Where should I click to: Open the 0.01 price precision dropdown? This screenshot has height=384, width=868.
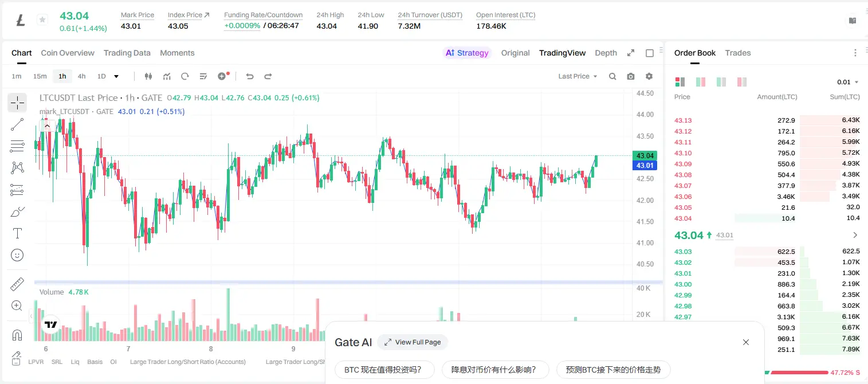[848, 82]
